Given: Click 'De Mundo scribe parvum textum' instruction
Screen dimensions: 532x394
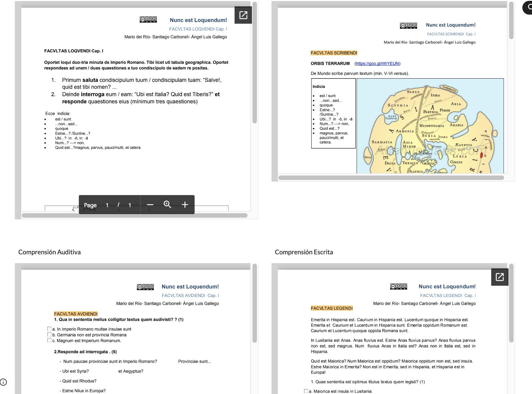Looking at the screenshot, I should [x=360, y=74].
